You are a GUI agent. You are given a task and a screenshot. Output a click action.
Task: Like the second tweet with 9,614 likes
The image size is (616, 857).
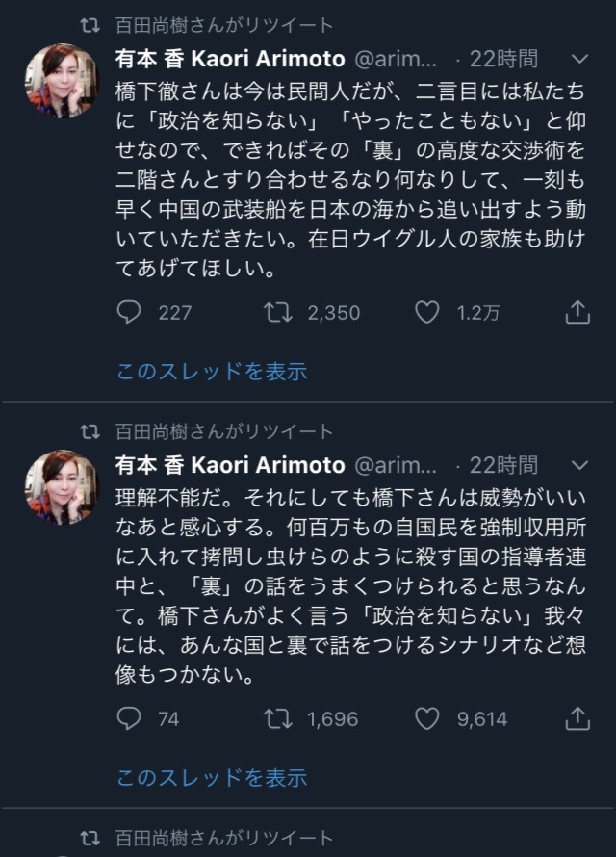tap(427, 718)
